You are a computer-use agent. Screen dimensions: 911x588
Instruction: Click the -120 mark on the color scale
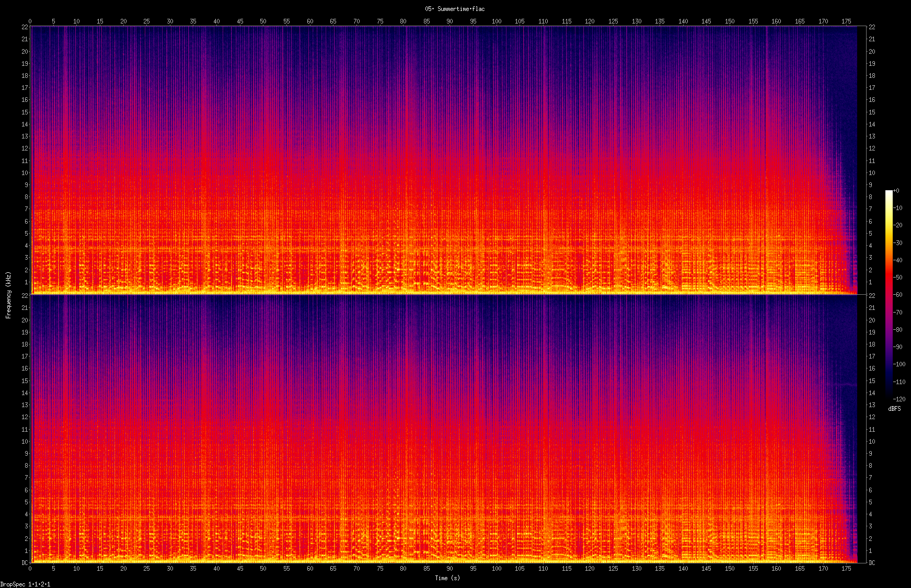(x=898, y=399)
